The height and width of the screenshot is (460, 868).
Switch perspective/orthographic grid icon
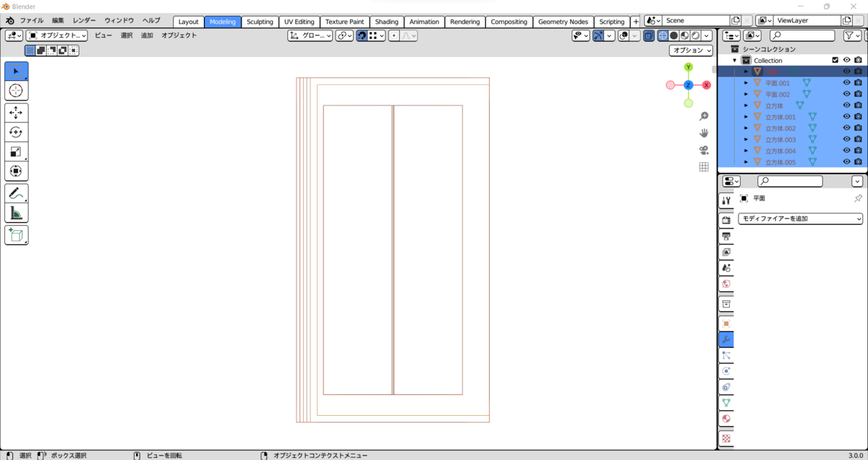click(x=703, y=167)
